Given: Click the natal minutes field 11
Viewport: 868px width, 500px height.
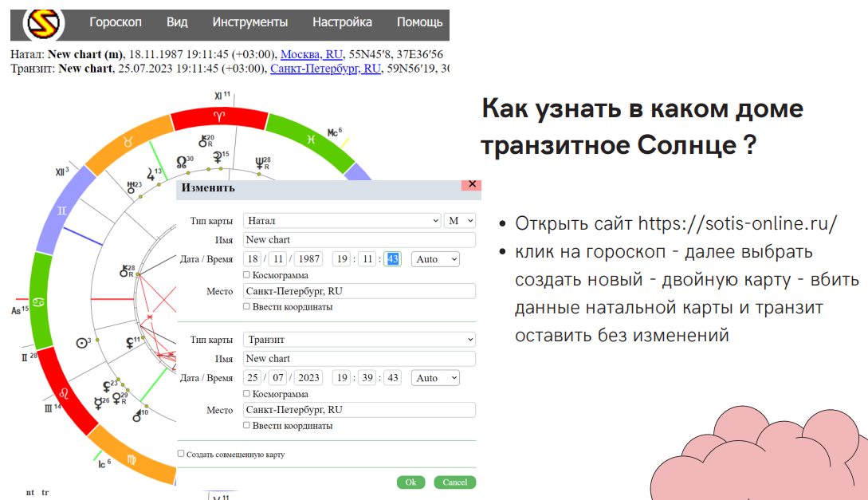Looking at the screenshot, I should (367, 259).
